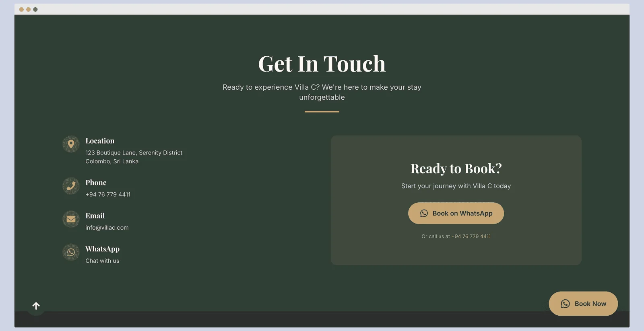The image size is (644, 331).
Task: Click the phone handset icon
Action: coord(71,186)
